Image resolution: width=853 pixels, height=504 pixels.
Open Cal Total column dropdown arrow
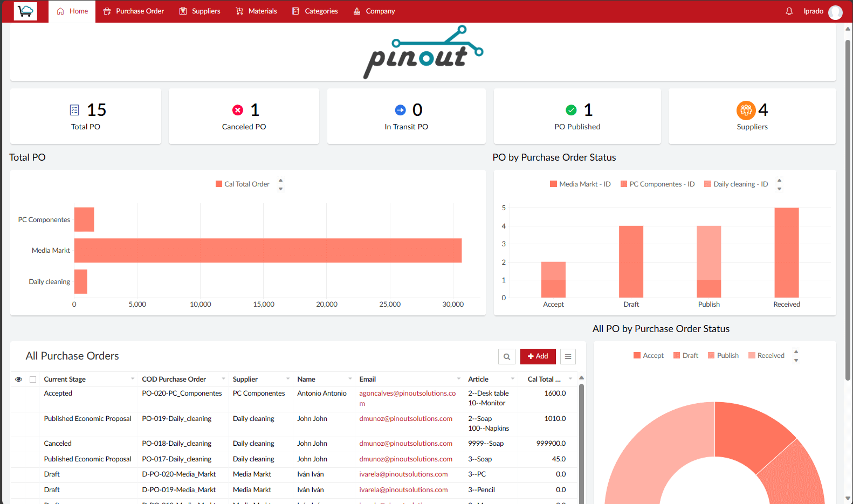tap(570, 379)
